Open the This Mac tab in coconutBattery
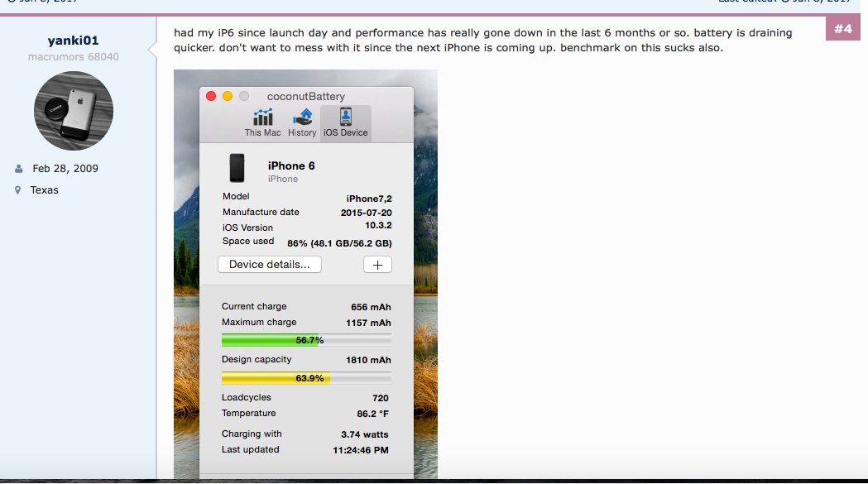Image resolution: width=868 pixels, height=484 pixels. [x=262, y=123]
